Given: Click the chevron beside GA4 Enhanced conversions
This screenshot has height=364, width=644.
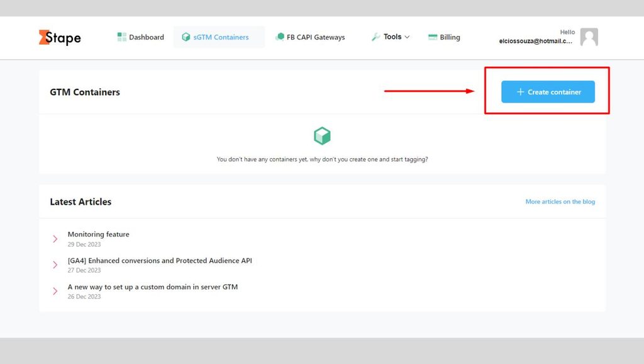Looking at the screenshot, I should click(x=55, y=264).
